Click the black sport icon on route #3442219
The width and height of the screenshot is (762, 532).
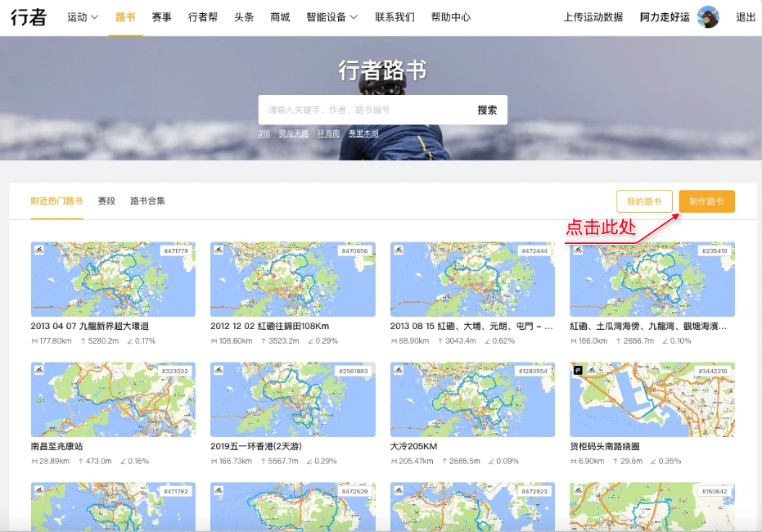click(x=577, y=371)
